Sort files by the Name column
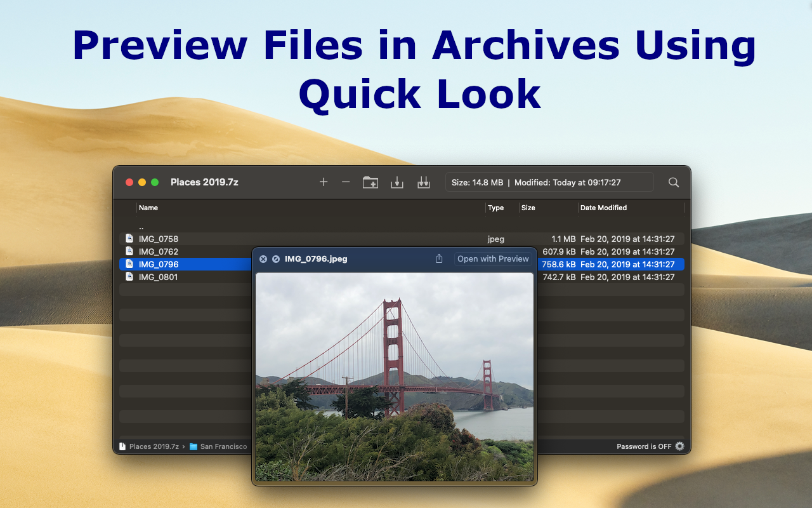 (x=148, y=208)
